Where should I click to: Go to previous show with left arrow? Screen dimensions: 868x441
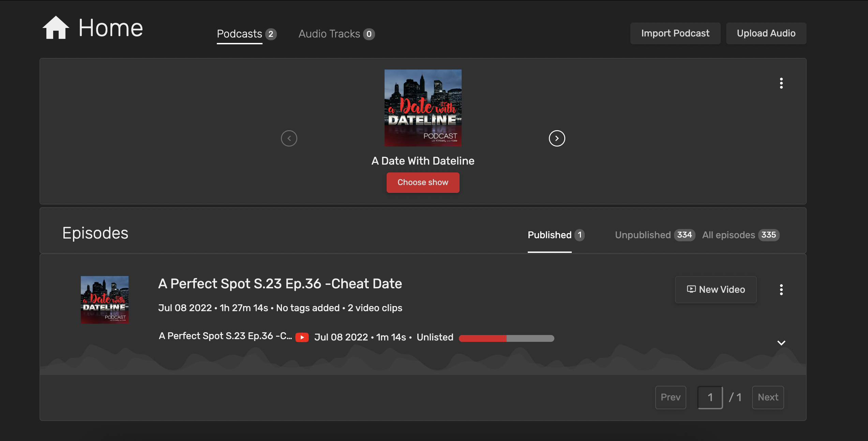tap(289, 138)
